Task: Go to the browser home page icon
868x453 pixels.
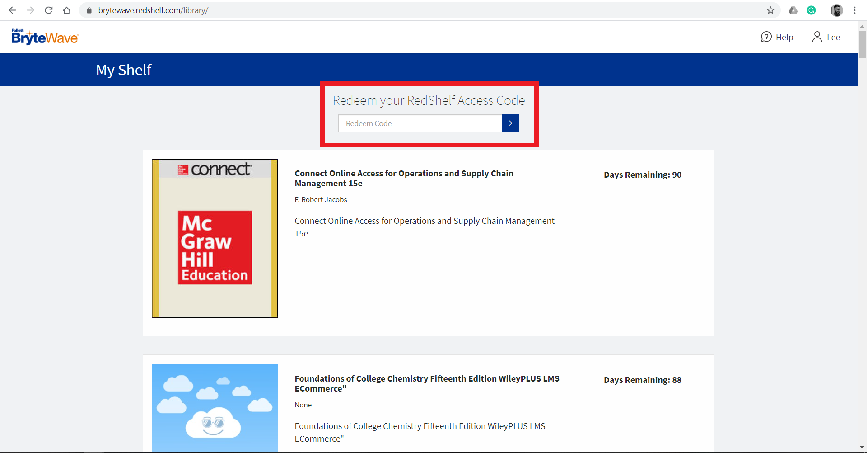Action: (x=66, y=10)
